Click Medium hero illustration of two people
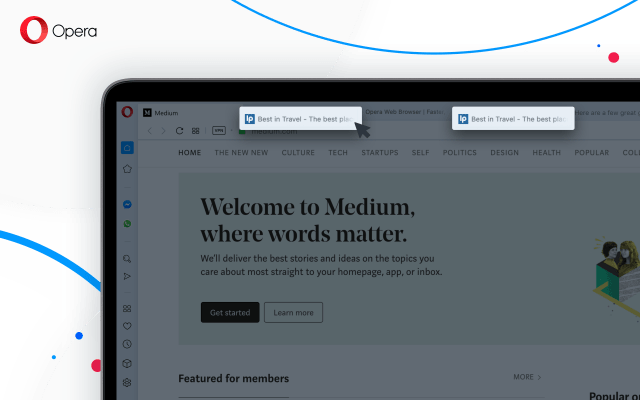 pos(616,278)
